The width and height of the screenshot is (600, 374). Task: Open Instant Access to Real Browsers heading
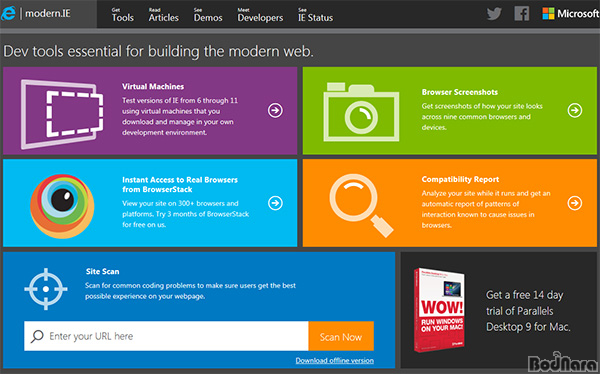[x=180, y=185]
